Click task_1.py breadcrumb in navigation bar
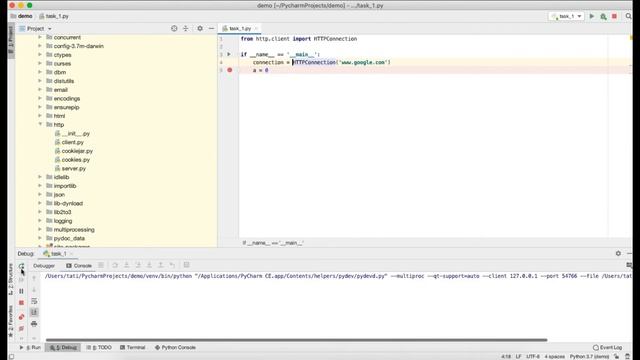640x360 pixels. pos(54,16)
